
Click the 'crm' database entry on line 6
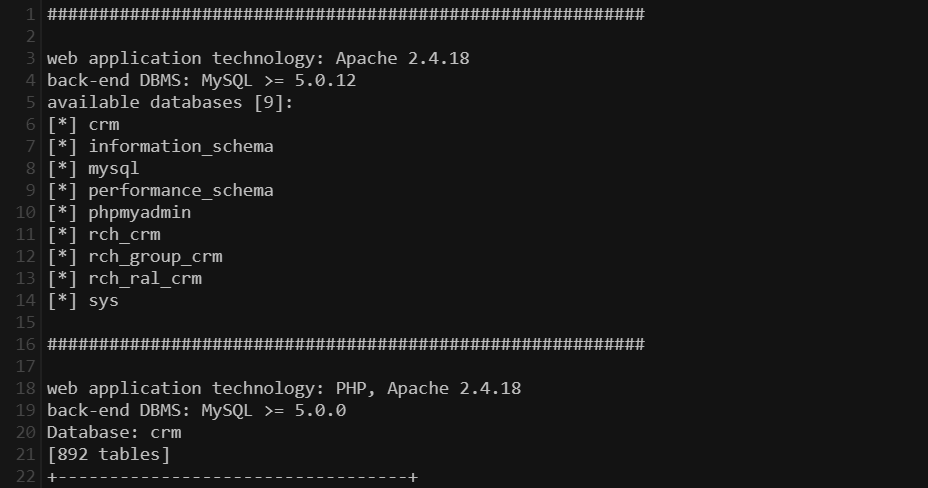[103, 124]
